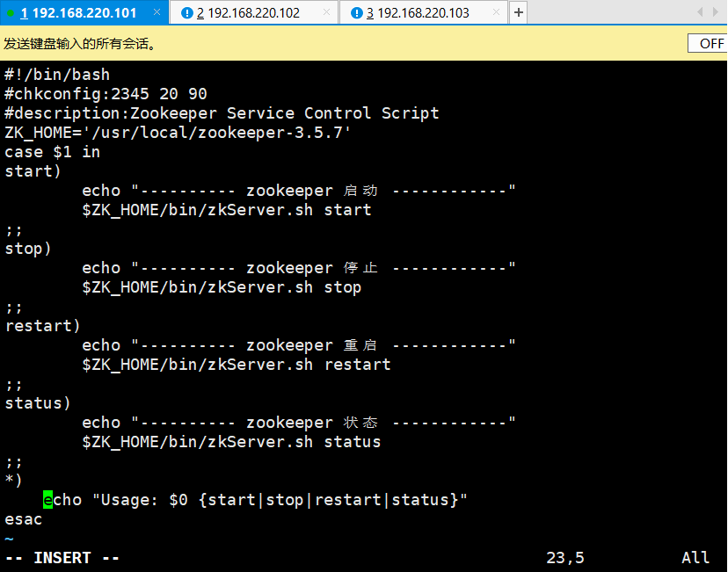Close the 192.168.220.103 tab
Screen dimensions: 728x572
tap(496, 12)
